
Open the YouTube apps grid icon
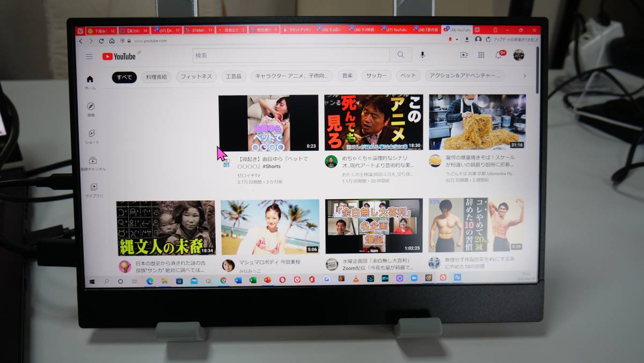(x=481, y=55)
